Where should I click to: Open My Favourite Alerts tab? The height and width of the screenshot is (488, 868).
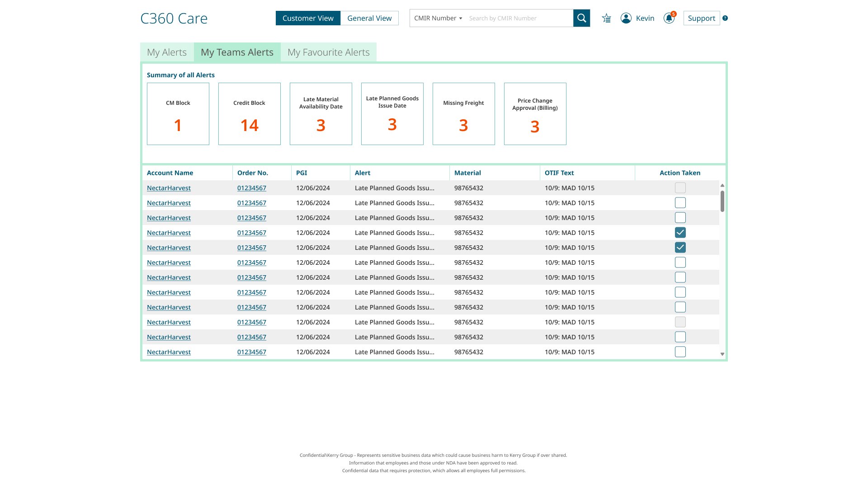point(328,52)
